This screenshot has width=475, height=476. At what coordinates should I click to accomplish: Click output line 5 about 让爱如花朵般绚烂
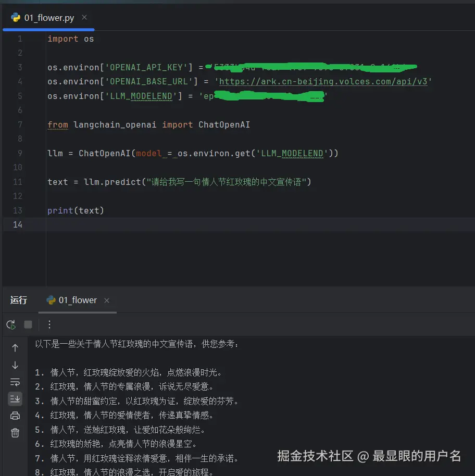point(120,430)
